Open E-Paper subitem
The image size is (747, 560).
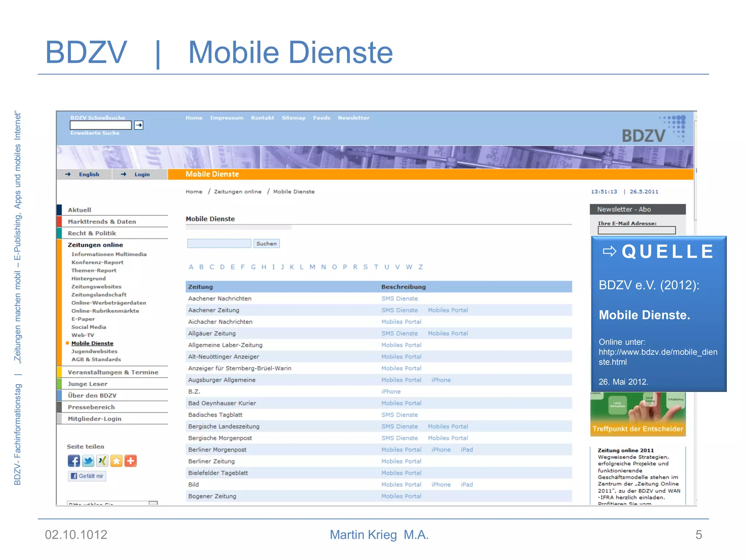click(x=83, y=319)
